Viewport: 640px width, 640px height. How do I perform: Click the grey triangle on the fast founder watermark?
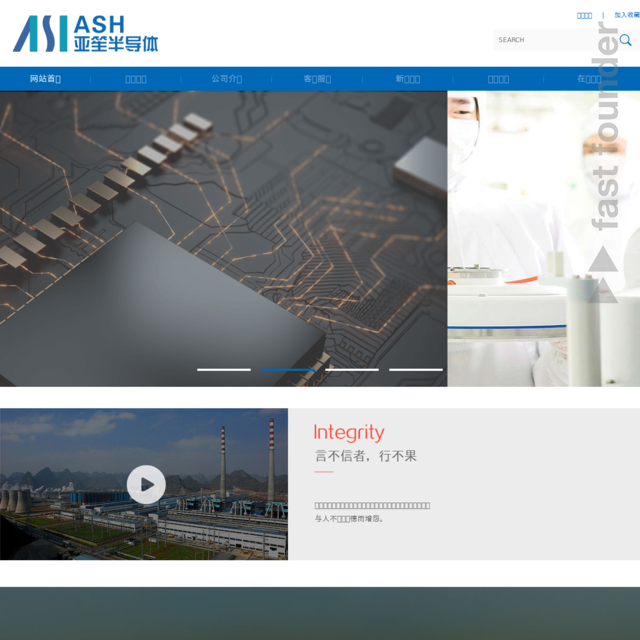(603, 262)
